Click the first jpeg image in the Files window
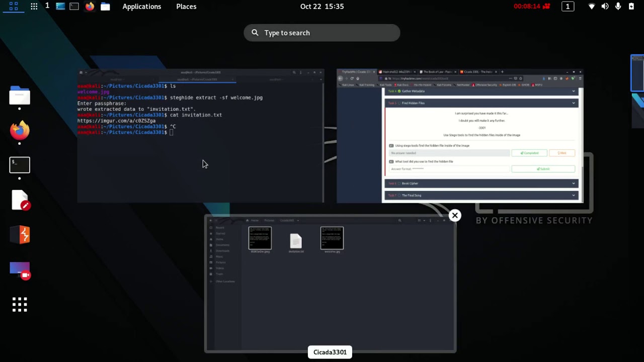 tap(260, 239)
